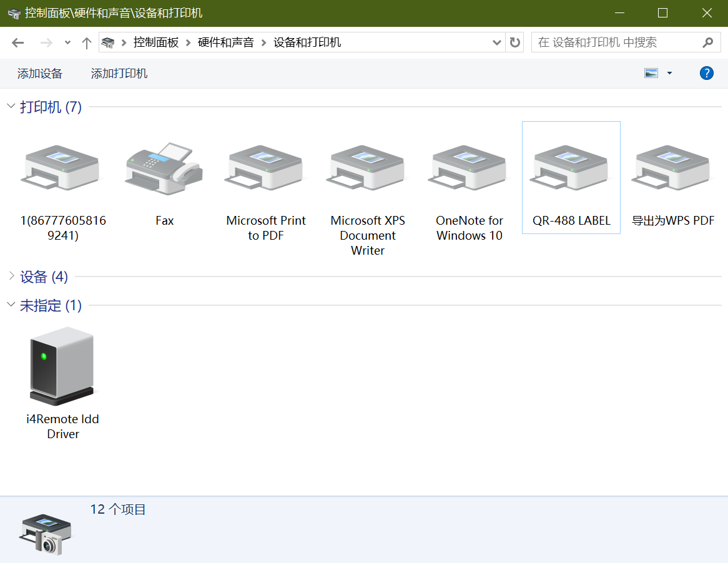
Task: Click the 12 个项目 status text
Action: 118,509
